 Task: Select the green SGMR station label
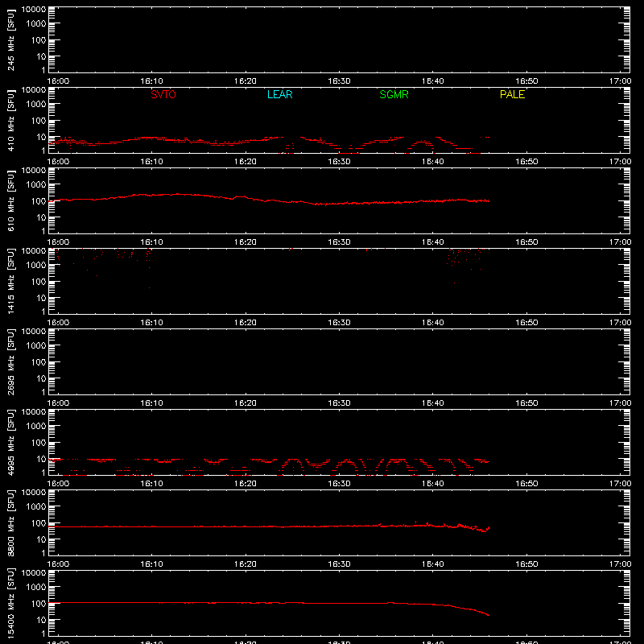coord(394,94)
